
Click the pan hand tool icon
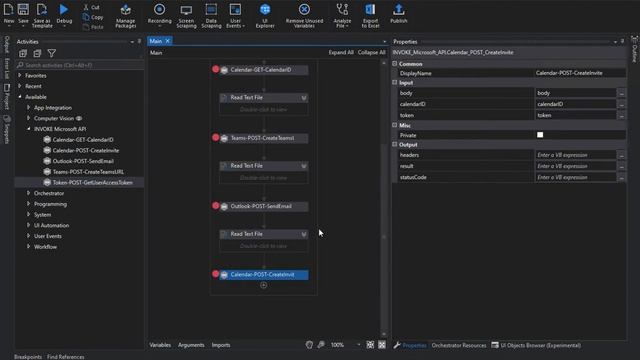pyautogui.click(x=309, y=345)
